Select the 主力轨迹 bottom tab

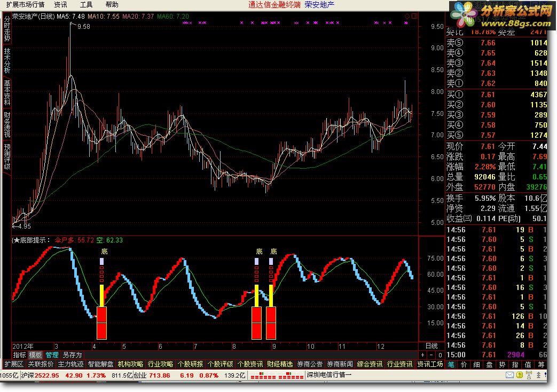tap(70, 364)
